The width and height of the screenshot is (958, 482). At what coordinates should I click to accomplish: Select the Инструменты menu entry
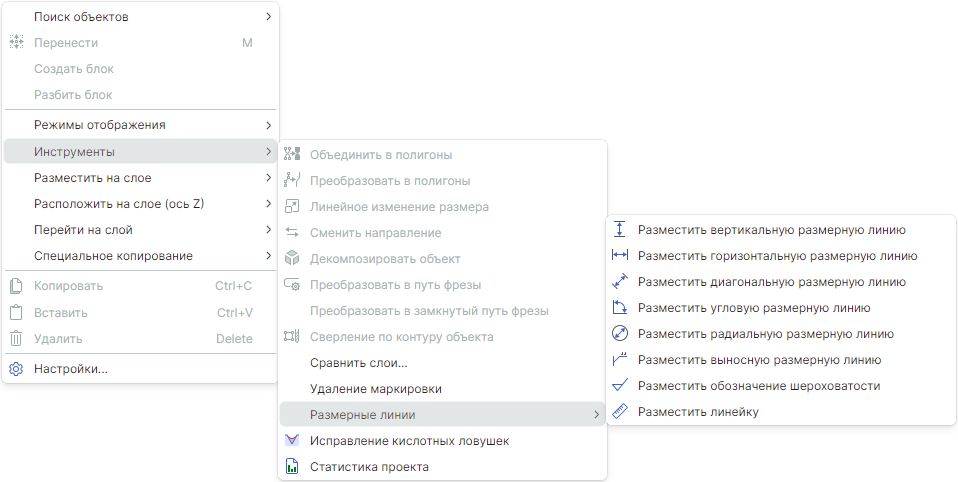141,152
